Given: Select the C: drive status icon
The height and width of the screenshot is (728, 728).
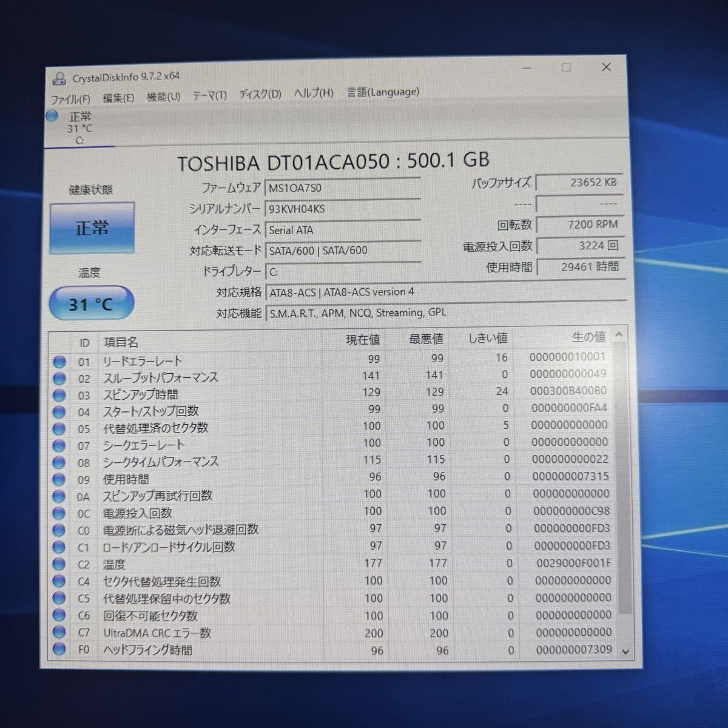Looking at the screenshot, I should coord(52,115).
